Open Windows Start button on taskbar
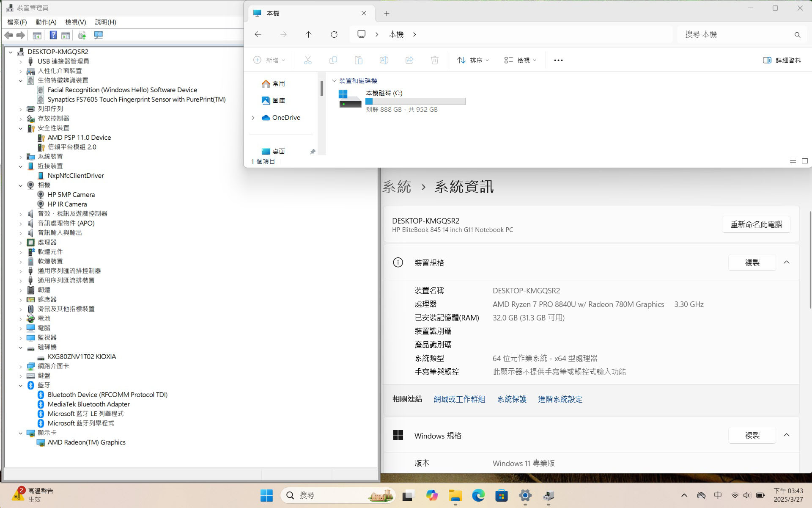The image size is (812, 508). [266, 495]
